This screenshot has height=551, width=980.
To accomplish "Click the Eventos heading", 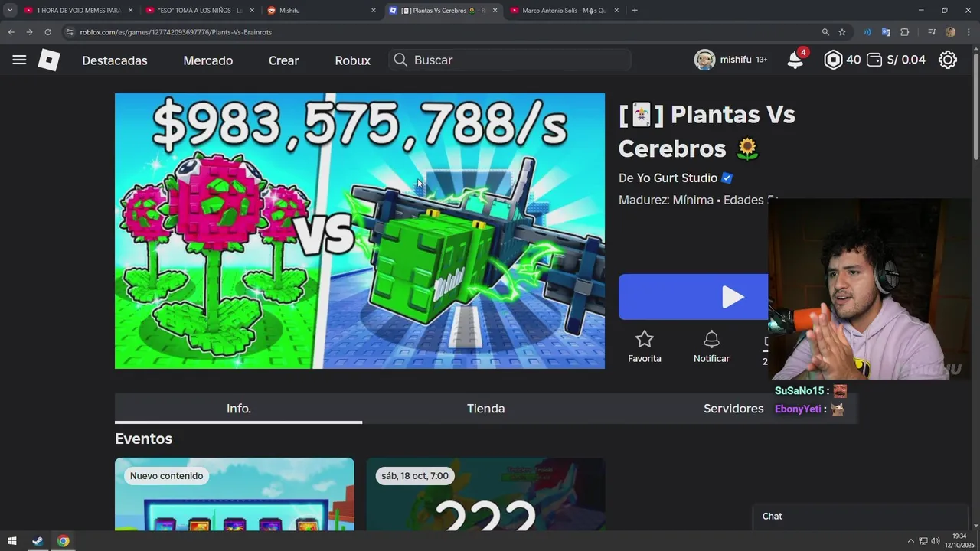I will point(144,439).
